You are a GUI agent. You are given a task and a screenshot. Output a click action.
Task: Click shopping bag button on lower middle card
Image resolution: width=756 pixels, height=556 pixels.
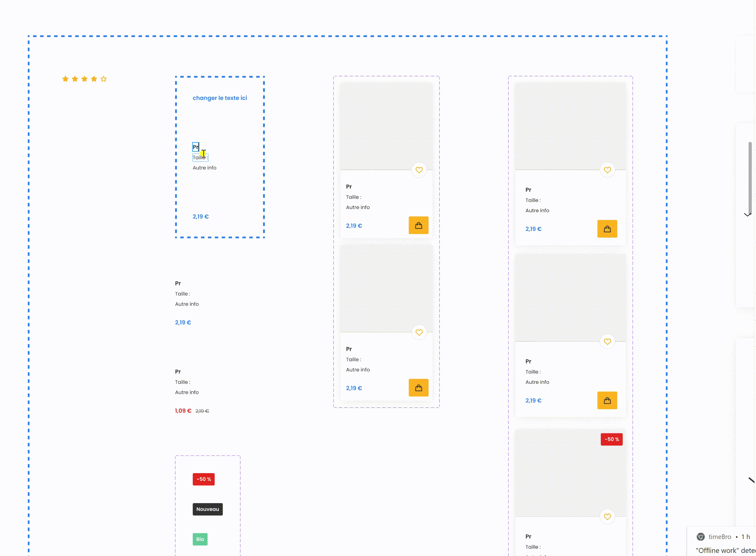pos(418,388)
